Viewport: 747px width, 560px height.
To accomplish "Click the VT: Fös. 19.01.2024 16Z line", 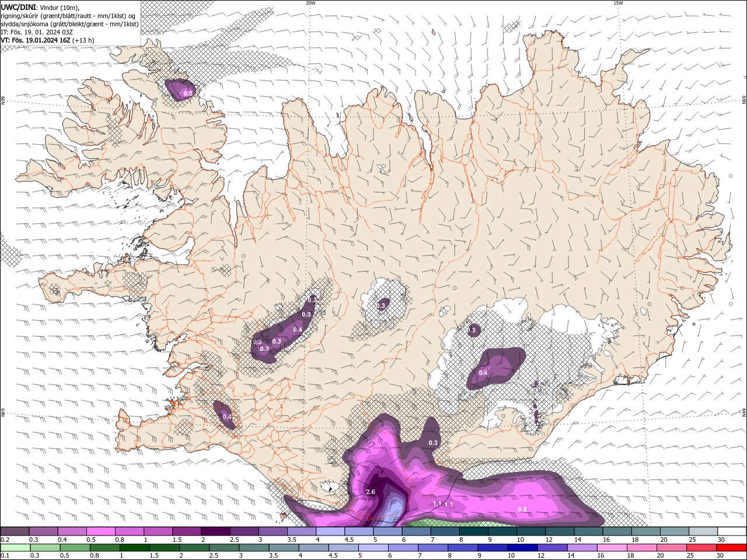I will [48, 40].
